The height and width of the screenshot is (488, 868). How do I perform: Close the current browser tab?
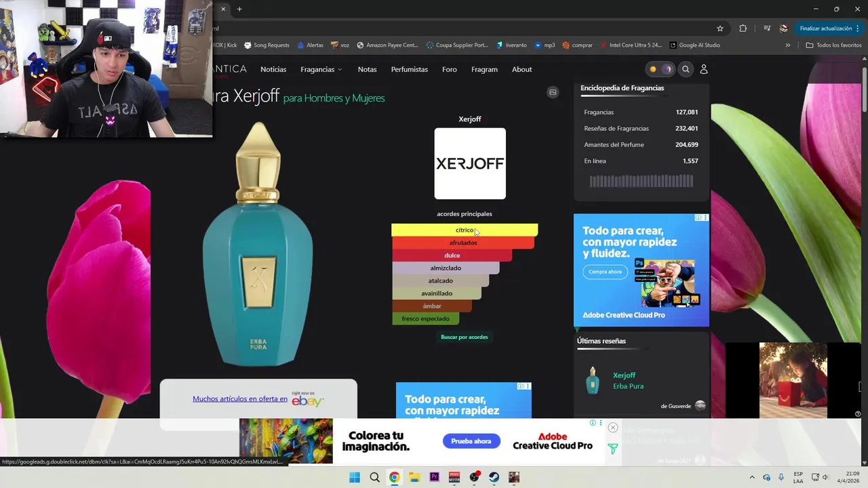point(223,9)
